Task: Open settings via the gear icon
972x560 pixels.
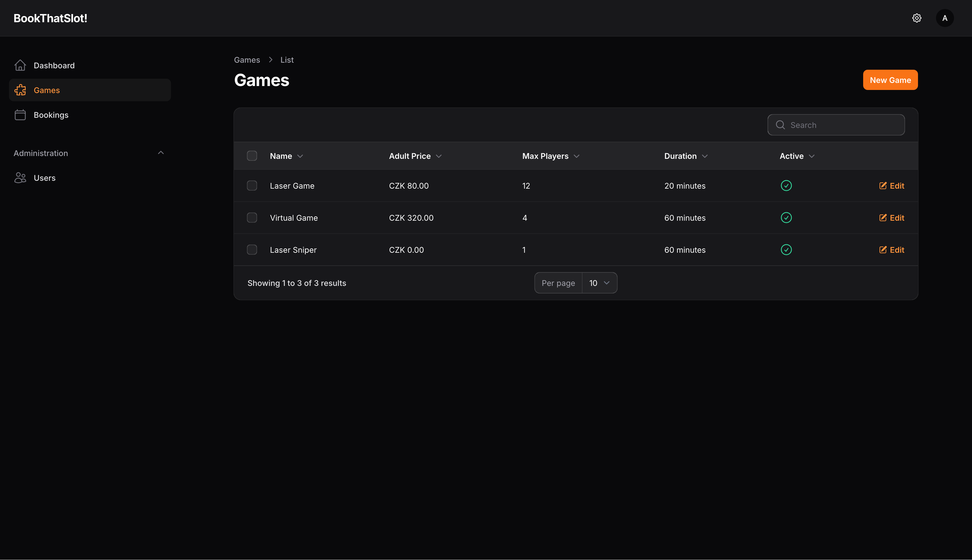Action: click(x=917, y=18)
